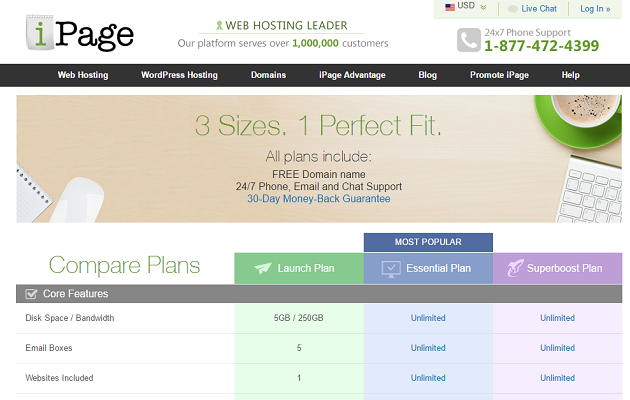Open the Web Hosting menu
This screenshot has width=630, height=400.
point(83,75)
